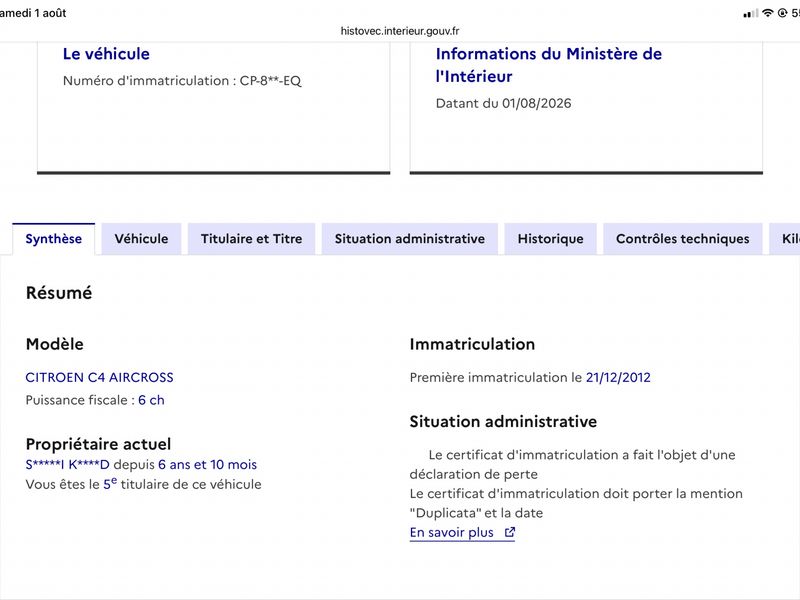Tap the cellular signal bars icon
Image resolution: width=800 pixels, height=600 pixels.
(751, 13)
